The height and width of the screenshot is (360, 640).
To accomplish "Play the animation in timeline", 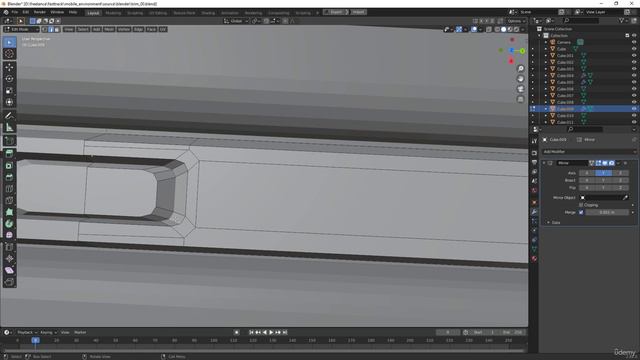I will point(271,332).
